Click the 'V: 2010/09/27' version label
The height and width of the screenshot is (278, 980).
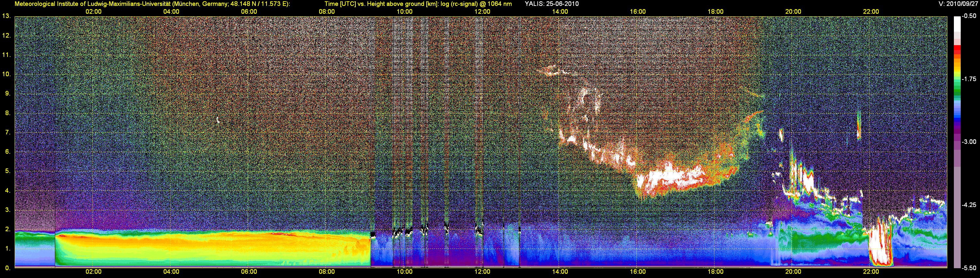click(958, 4)
